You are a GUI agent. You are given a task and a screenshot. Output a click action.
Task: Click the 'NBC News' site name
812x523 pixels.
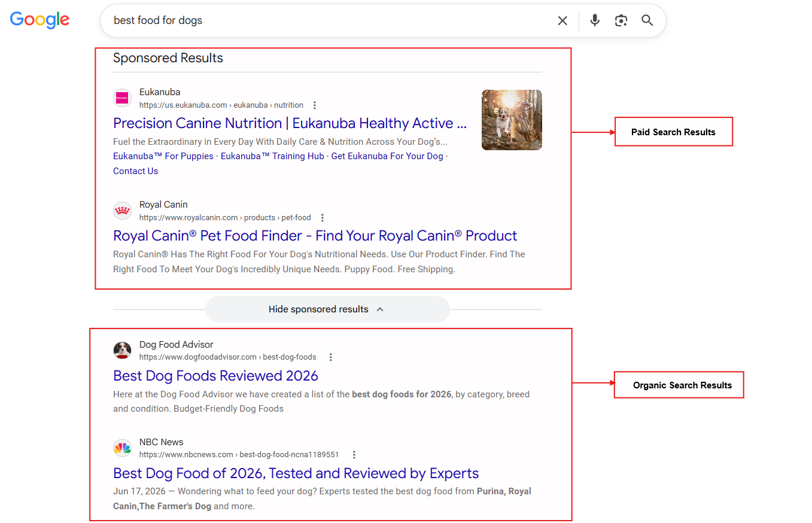[x=162, y=442]
